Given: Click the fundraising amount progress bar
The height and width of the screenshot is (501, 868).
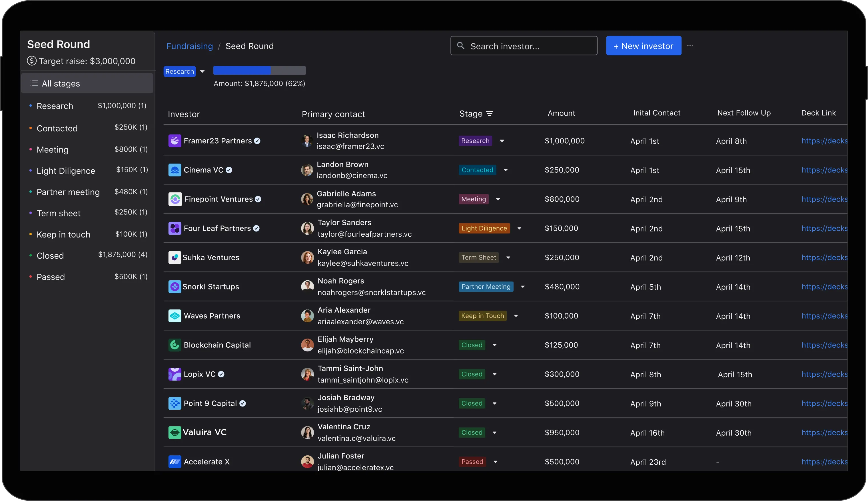Looking at the screenshot, I should pyautogui.click(x=260, y=71).
